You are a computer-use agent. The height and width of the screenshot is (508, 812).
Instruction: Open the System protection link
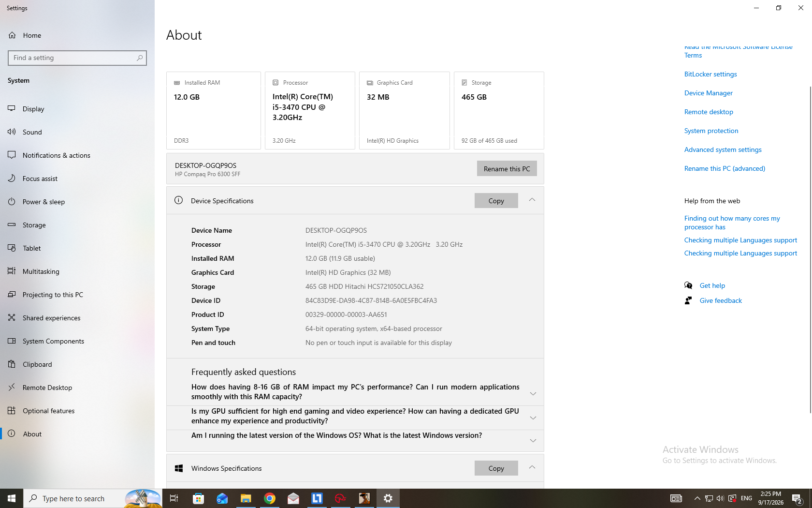pyautogui.click(x=711, y=131)
